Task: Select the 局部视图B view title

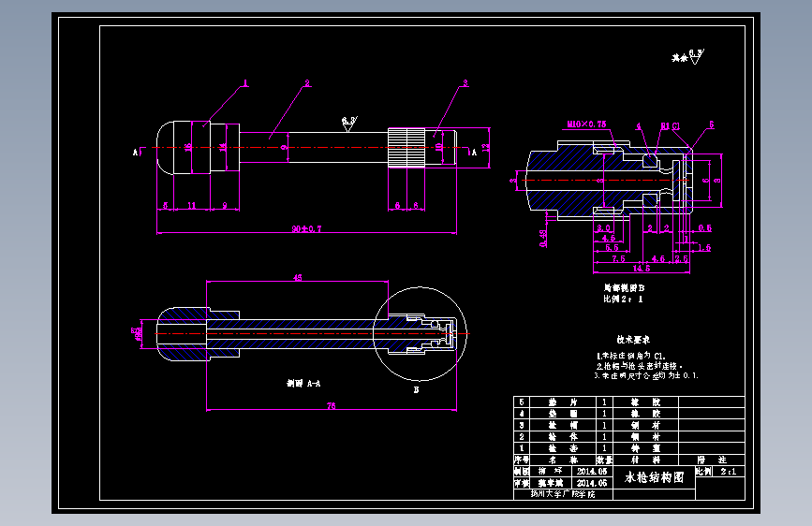Action: pos(624,288)
